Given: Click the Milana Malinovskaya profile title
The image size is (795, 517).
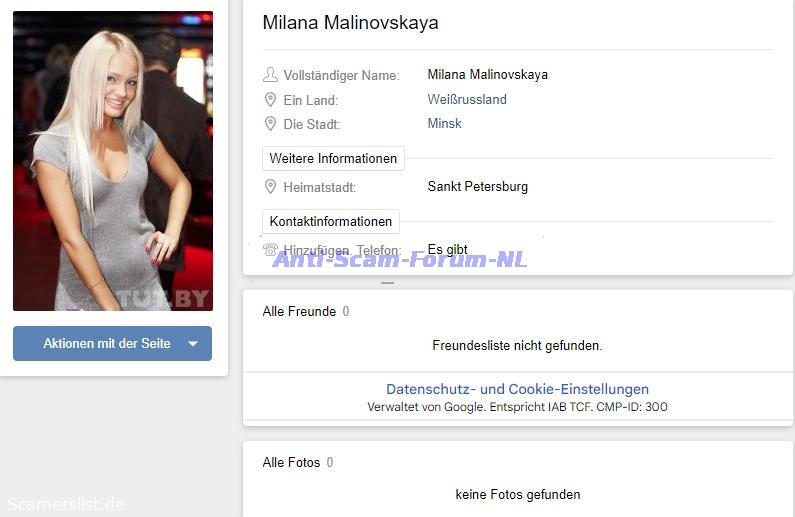Looking at the screenshot, I should tap(350, 22).
